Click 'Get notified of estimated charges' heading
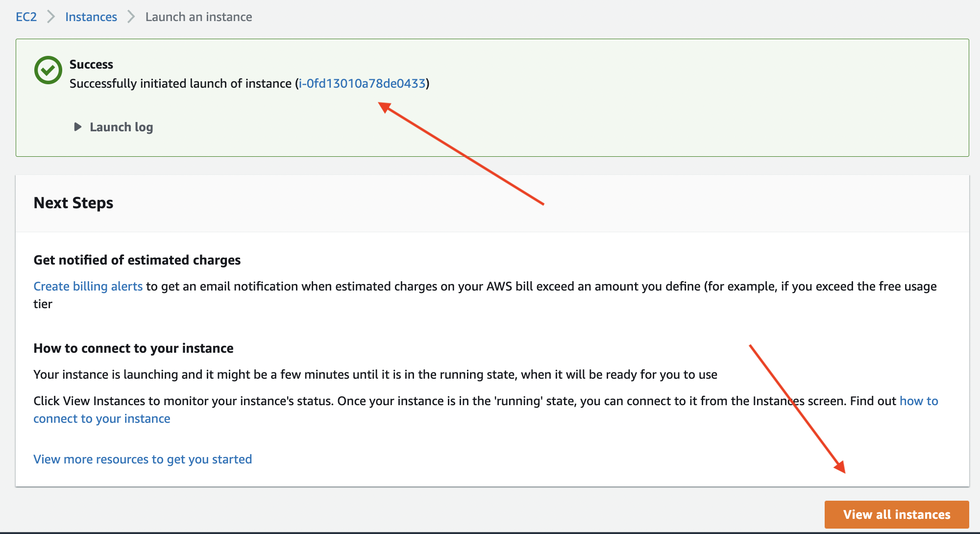Viewport: 980px width, 534px height. (x=137, y=260)
